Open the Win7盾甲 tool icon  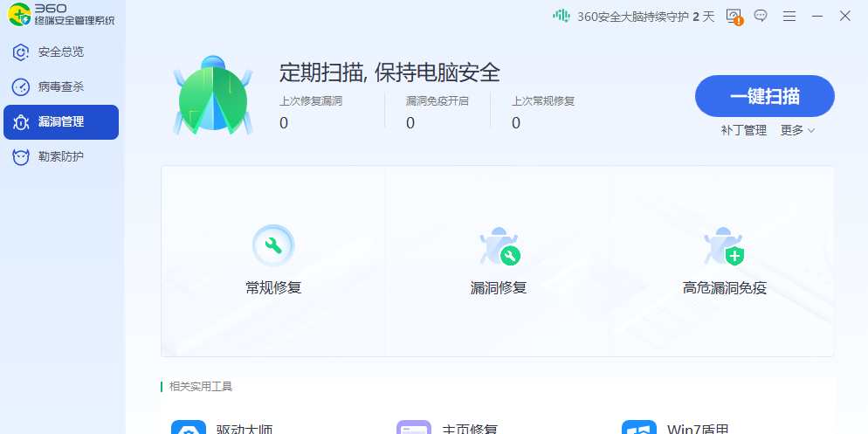pos(639,428)
